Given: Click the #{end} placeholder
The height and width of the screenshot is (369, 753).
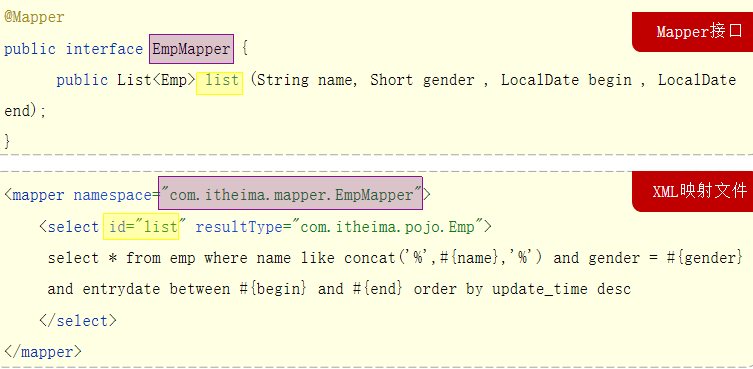Looking at the screenshot, I should 376,289.
